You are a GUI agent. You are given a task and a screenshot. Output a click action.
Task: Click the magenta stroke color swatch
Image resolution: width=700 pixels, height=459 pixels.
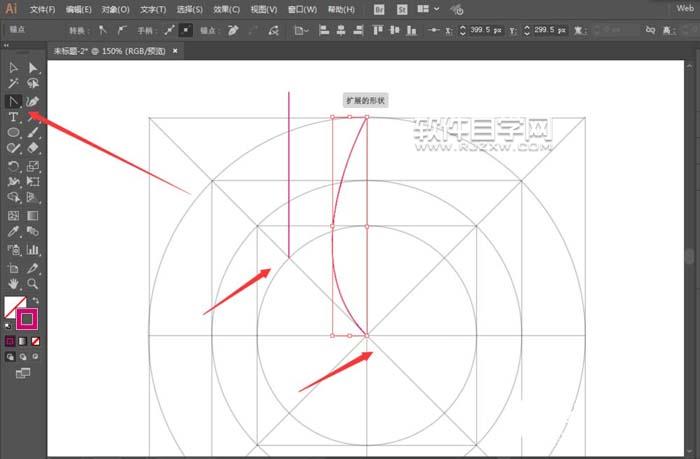[29, 319]
